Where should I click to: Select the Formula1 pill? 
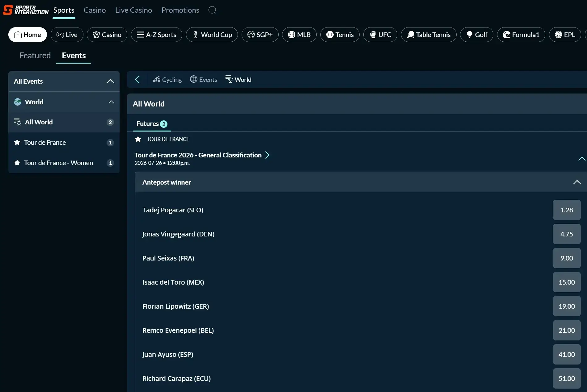pyautogui.click(x=521, y=35)
